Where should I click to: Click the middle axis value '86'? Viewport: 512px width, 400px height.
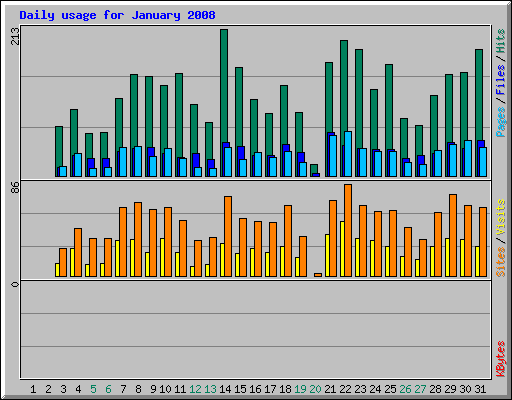15,188
